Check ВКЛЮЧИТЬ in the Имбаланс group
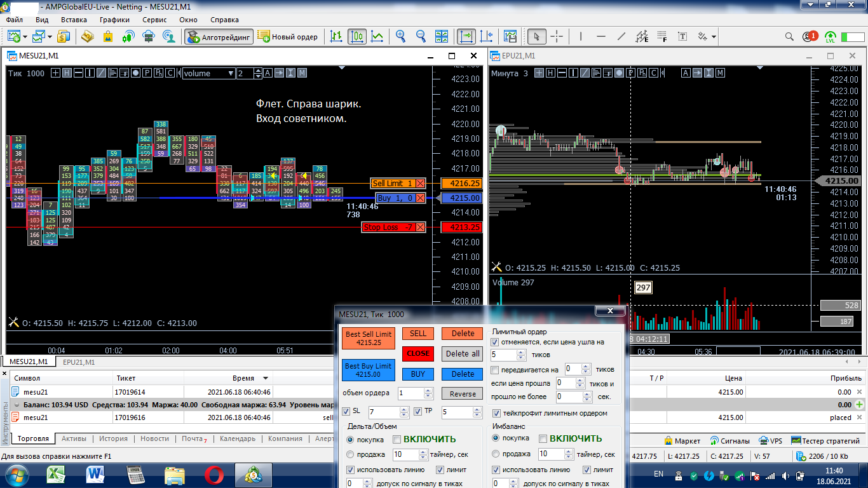The height and width of the screenshot is (488, 868). (x=543, y=438)
